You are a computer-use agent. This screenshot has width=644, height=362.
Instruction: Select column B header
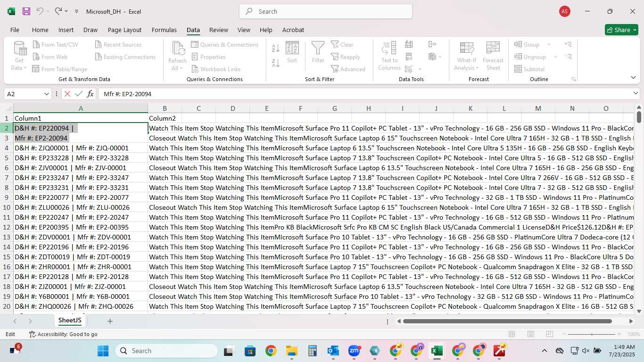click(x=165, y=108)
